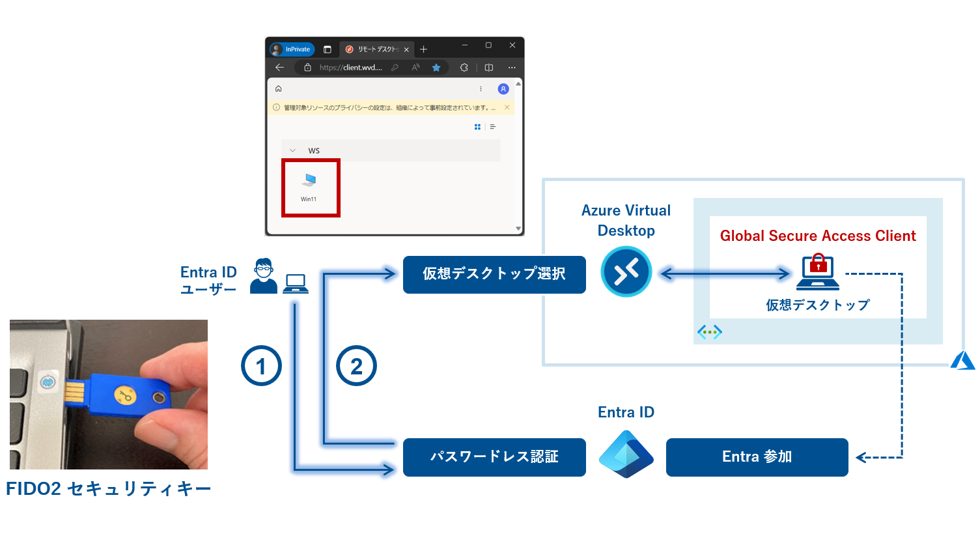Click the address bar site lock icon

(x=307, y=67)
